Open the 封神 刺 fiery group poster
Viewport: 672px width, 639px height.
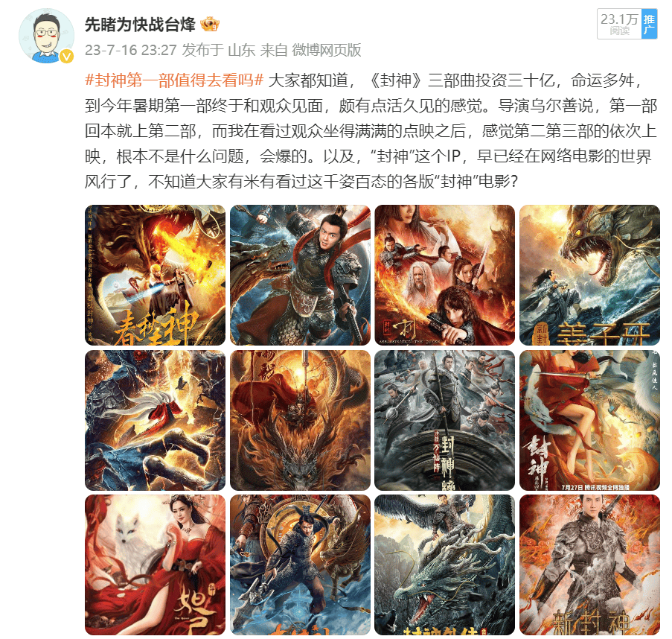point(445,276)
